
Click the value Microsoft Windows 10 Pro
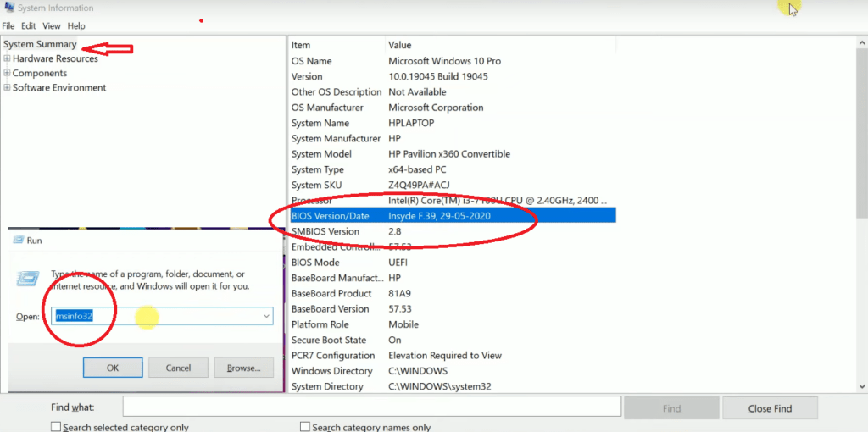click(444, 61)
